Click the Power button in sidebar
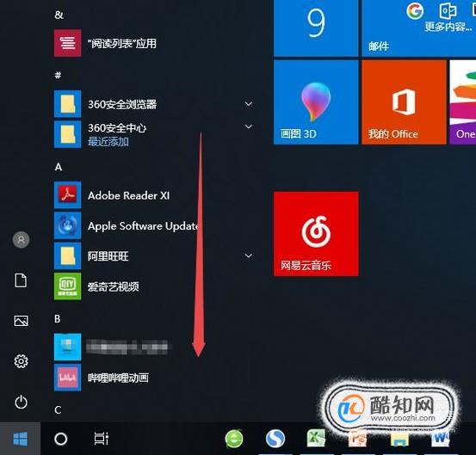476x455 pixels. point(21,403)
